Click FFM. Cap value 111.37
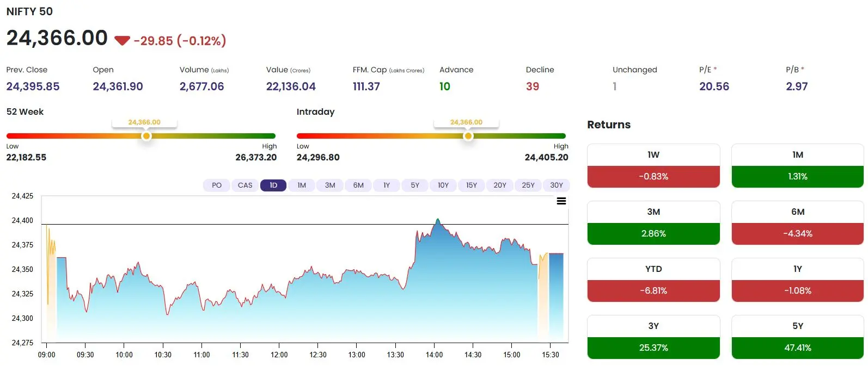 coord(366,86)
